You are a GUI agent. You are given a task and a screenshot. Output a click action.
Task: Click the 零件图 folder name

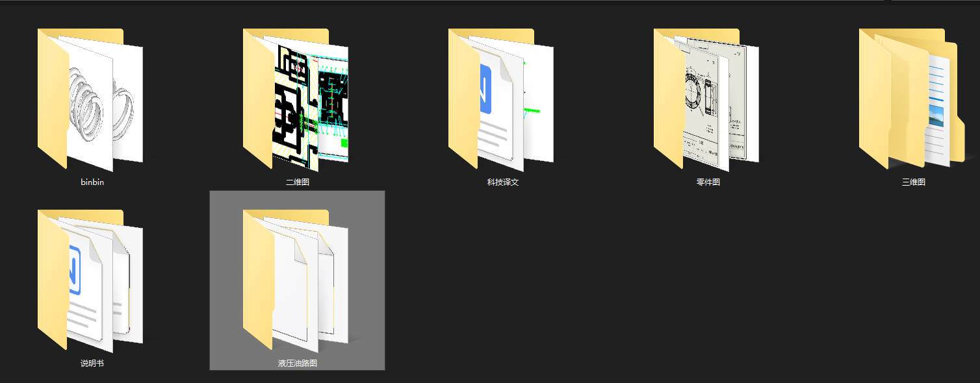tap(708, 182)
